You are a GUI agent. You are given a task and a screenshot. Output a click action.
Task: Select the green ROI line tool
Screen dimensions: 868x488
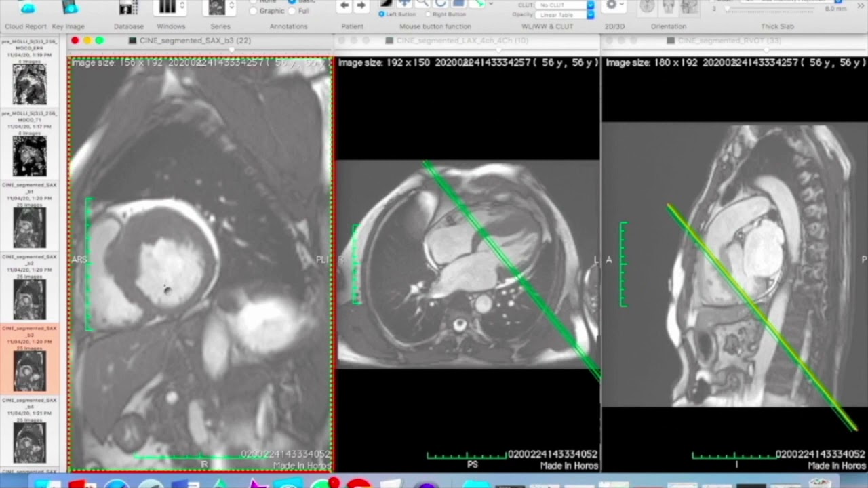pos(477,3)
